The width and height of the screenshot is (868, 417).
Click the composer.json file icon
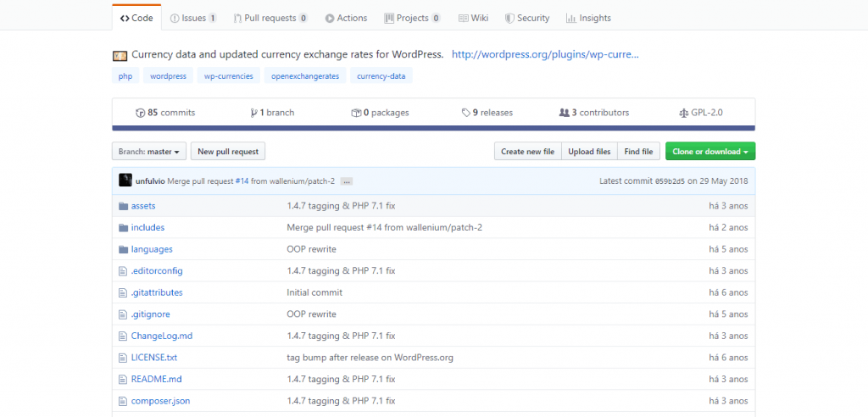[x=123, y=401]
